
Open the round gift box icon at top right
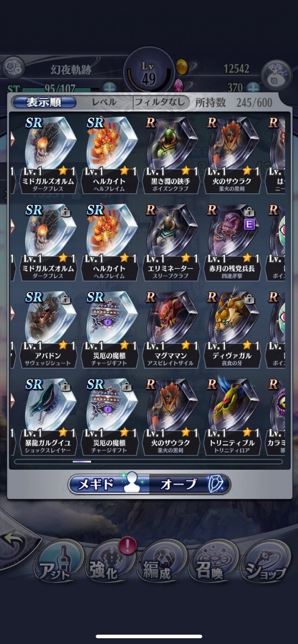pos(276,75)
